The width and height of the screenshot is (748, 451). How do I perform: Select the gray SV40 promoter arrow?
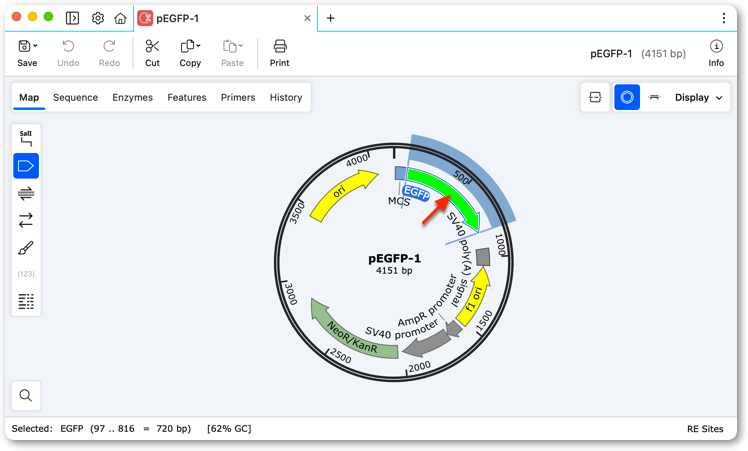pyautogui.click(x=427, y=344)
